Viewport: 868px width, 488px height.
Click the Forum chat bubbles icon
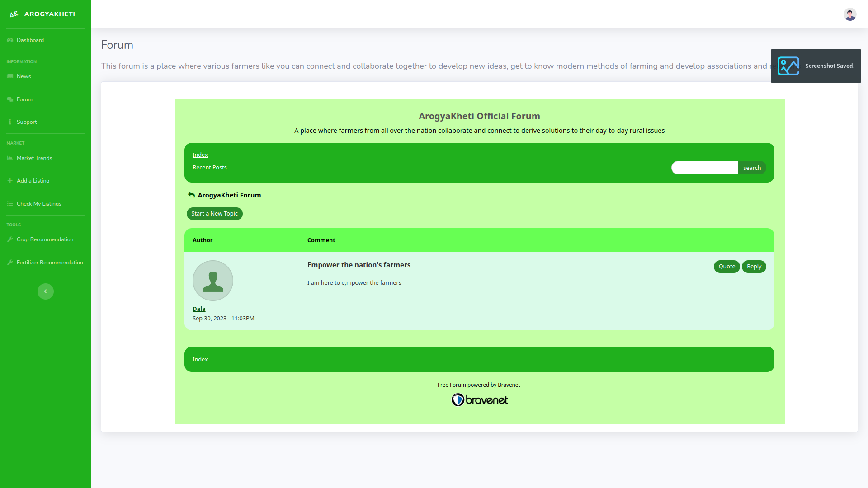[x=10, y=99]
